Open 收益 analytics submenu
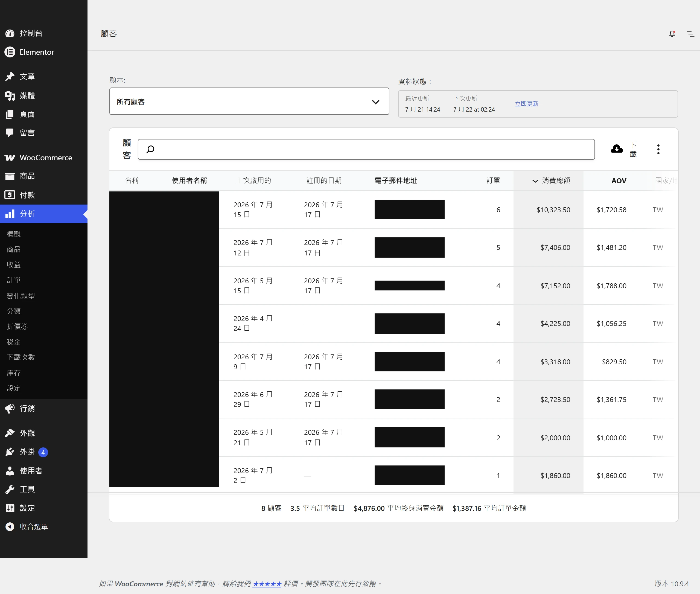 pos(14,265)
